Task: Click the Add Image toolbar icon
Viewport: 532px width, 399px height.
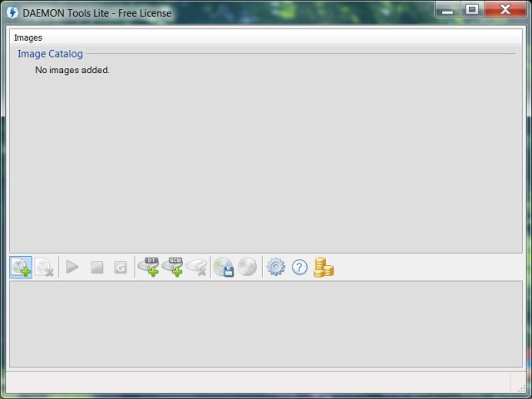Action: [x=21, y=267]
